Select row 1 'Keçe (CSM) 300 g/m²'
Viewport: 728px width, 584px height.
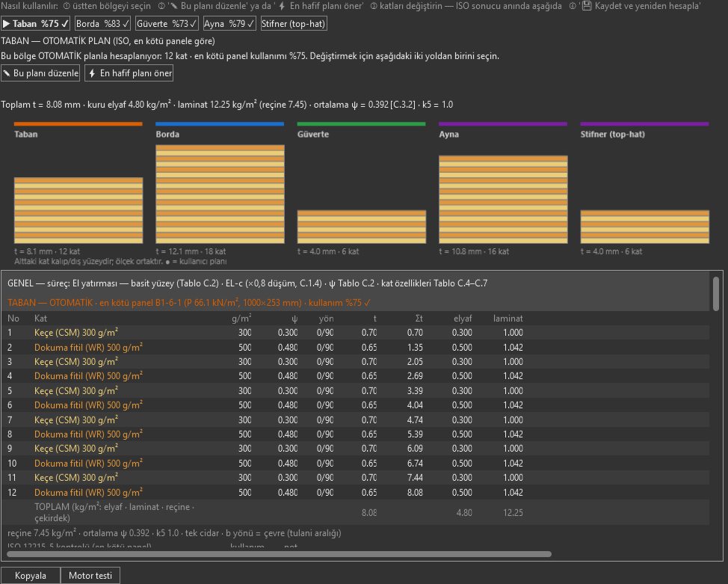[x=355, y=333]
